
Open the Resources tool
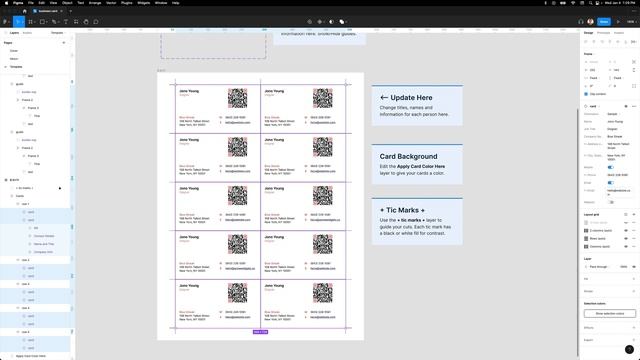coord(76,22)
